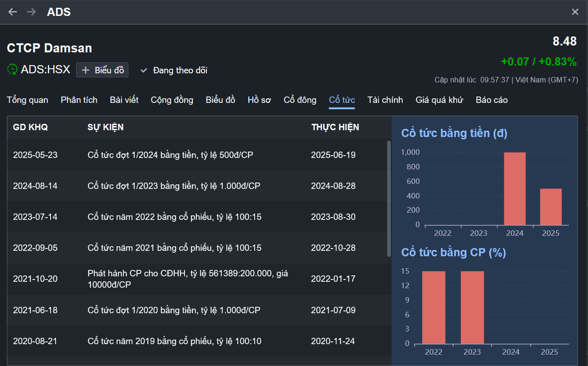Image resolution: width=588 pixels, height=366 pixels.
Task: Click the dividend table vertical scrollbar
Action: pos(389,198)
